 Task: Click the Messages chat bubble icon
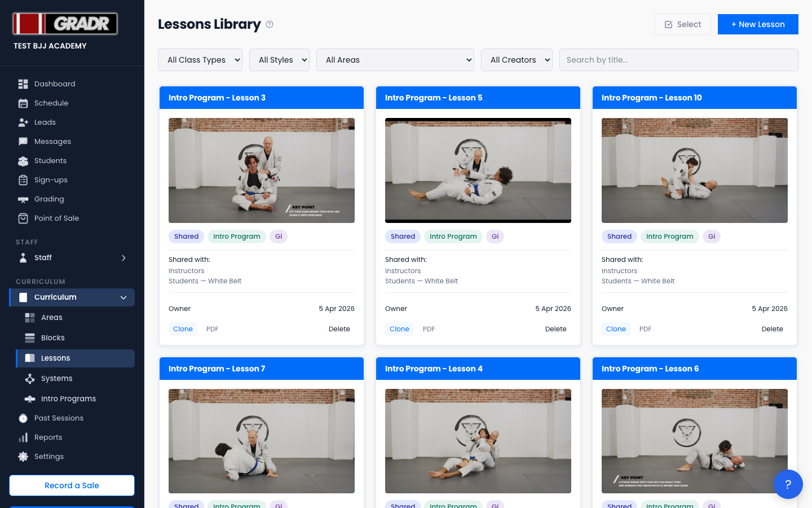(x=23, y=142)
